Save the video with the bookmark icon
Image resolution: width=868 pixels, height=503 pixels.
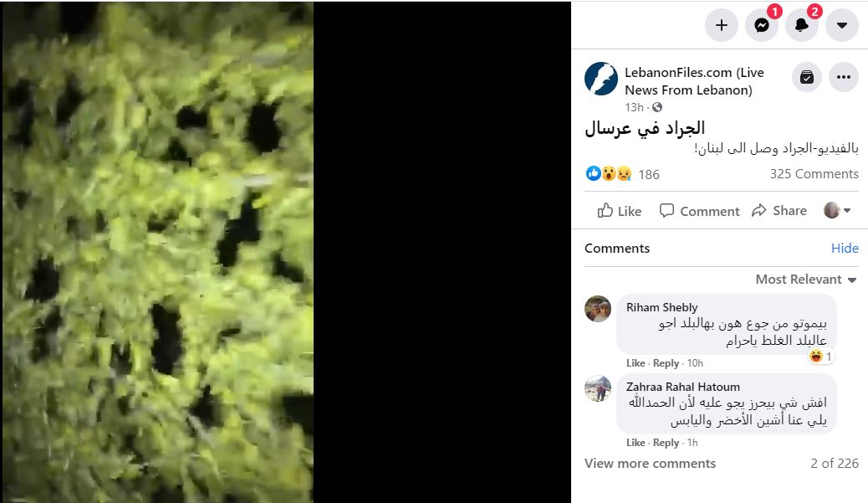(x=807, y=77)
